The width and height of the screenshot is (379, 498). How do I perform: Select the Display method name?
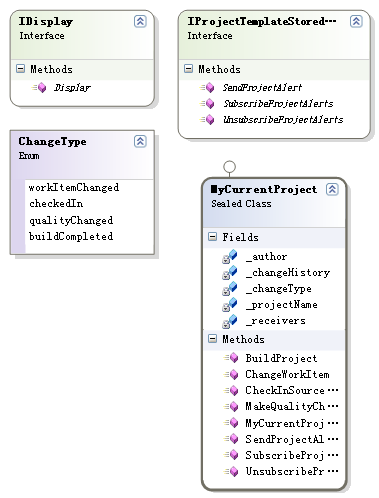pos(72,88)
